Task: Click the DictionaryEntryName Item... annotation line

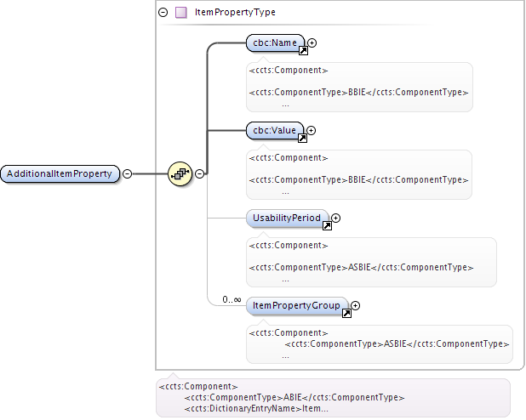Action: click(x=256, y=409)
